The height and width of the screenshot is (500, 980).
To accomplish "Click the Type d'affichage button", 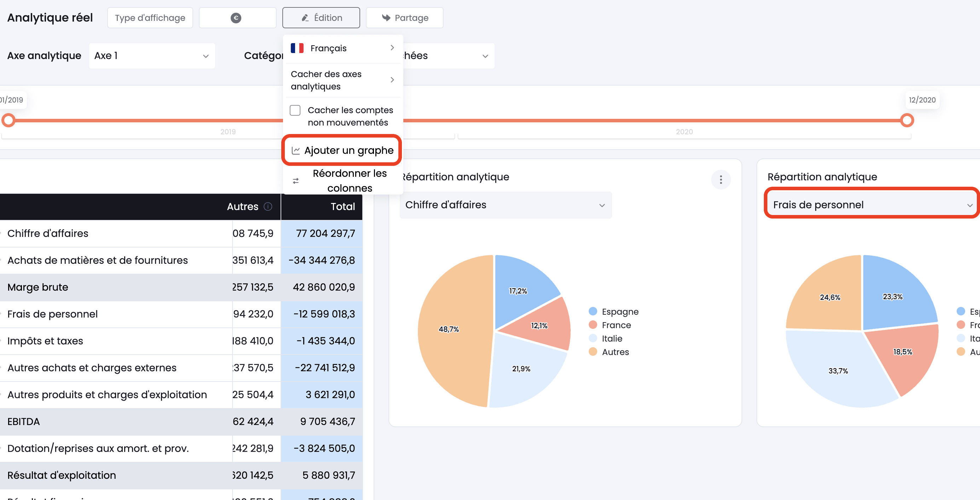I will pos(150,18).
